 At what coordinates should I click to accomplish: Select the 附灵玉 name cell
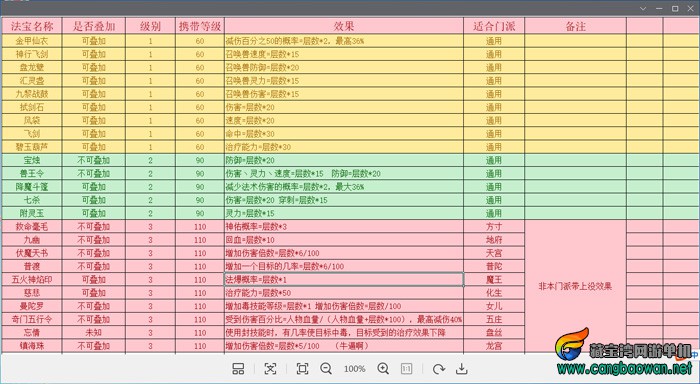[x=32, y=213]
